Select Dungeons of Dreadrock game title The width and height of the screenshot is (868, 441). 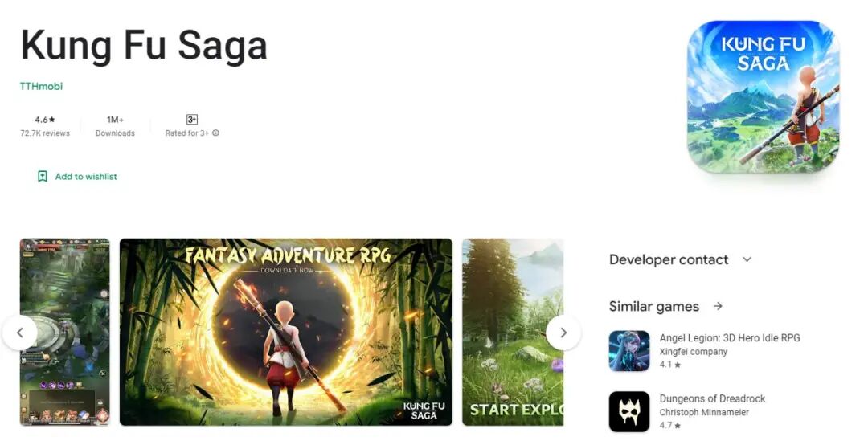pyautogui.click(x=712, y=398)
